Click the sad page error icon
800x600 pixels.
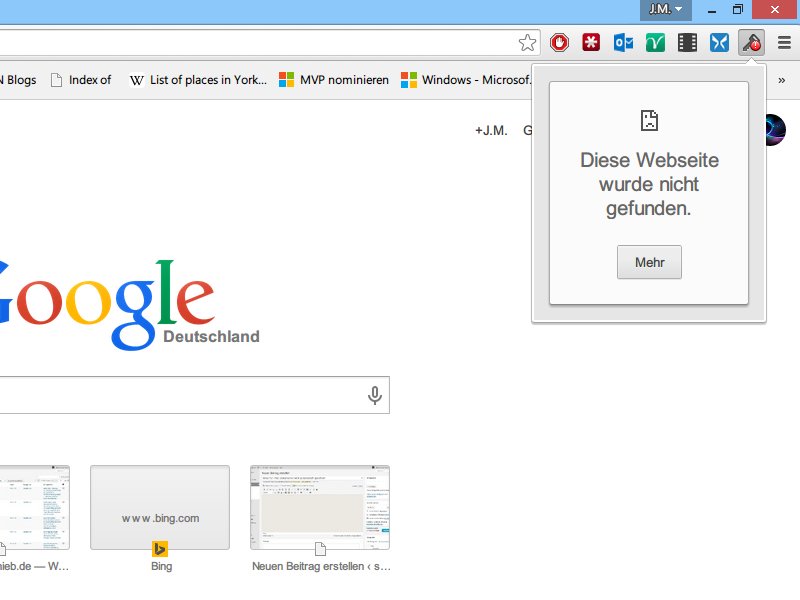[649, 121]
